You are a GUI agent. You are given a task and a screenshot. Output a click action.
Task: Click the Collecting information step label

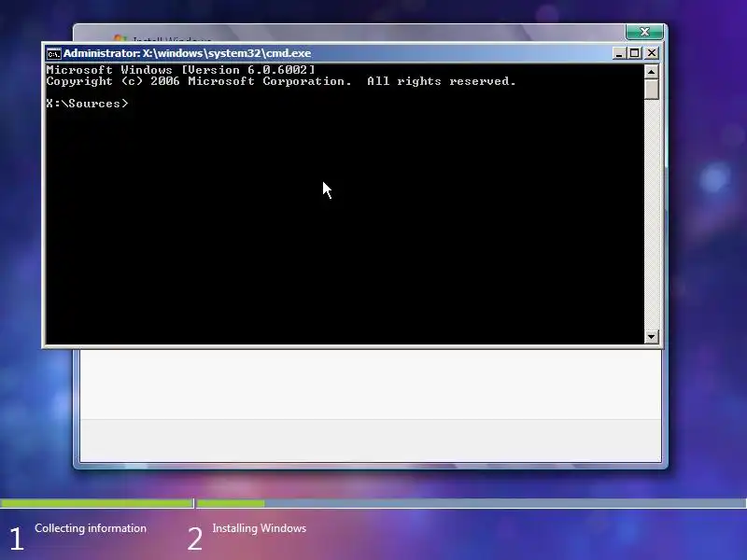(91, 528)
